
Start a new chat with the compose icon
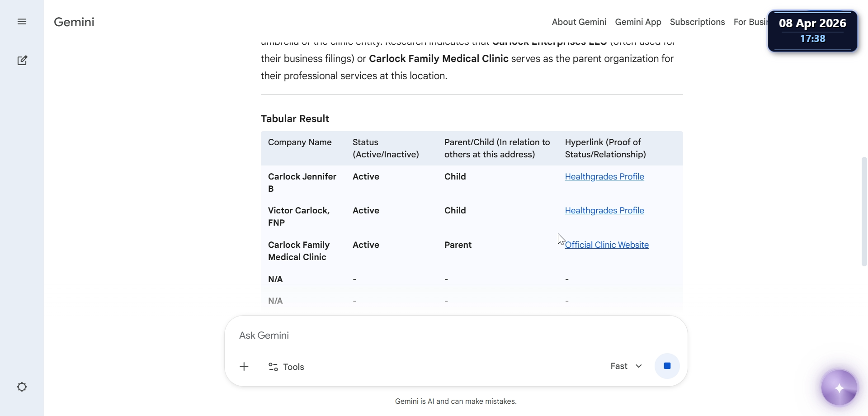coord(22,61)
